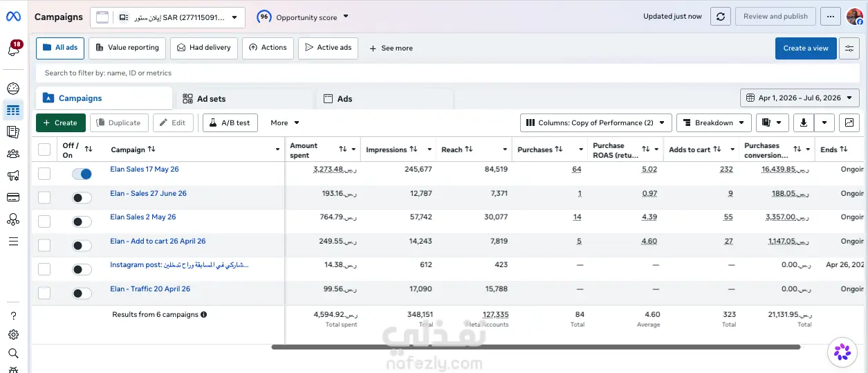
Task: Switch to the Ad sets tab
Action: (x=245, y=99)
